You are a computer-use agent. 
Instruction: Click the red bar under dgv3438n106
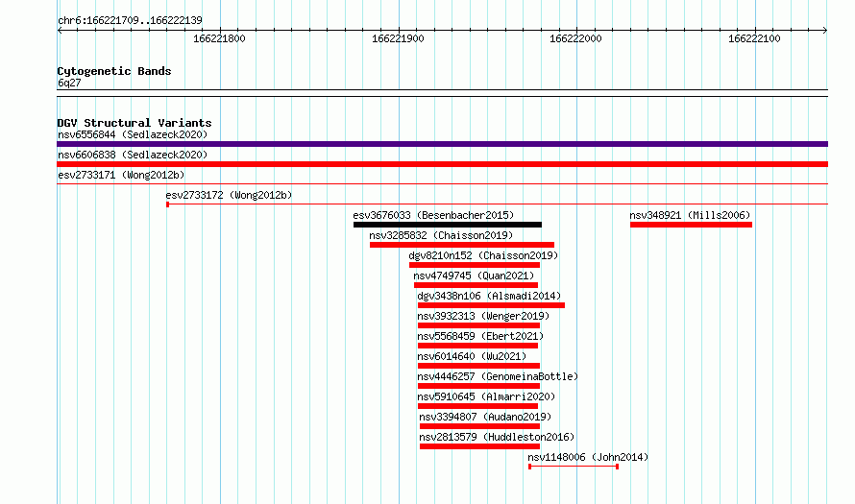click(491, 305)
